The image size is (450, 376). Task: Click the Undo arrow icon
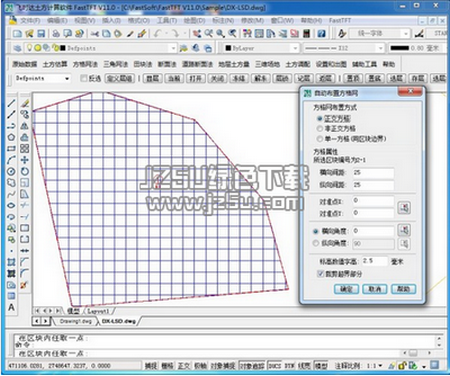point(158,33)
